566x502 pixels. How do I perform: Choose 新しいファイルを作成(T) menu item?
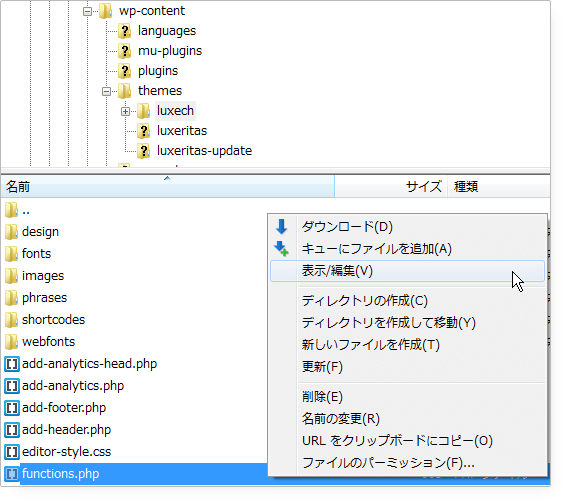point(407,345)
